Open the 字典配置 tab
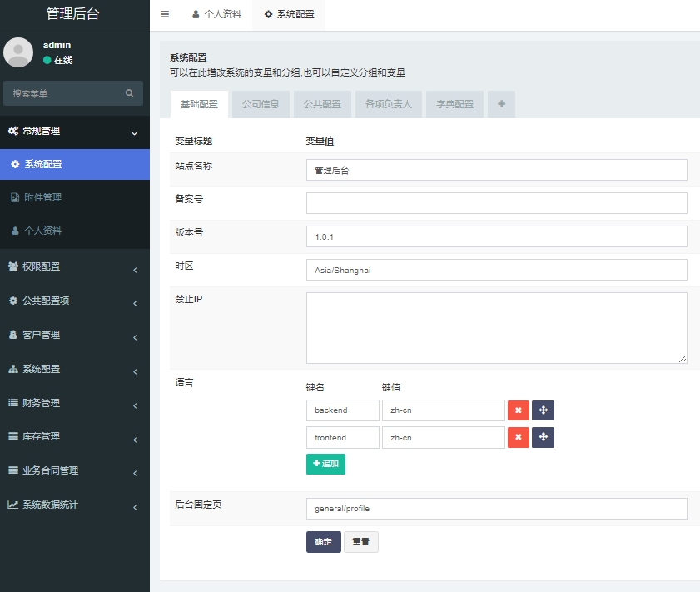The width and height of the screenshot is (700, 592). click(x=454, y=104)
